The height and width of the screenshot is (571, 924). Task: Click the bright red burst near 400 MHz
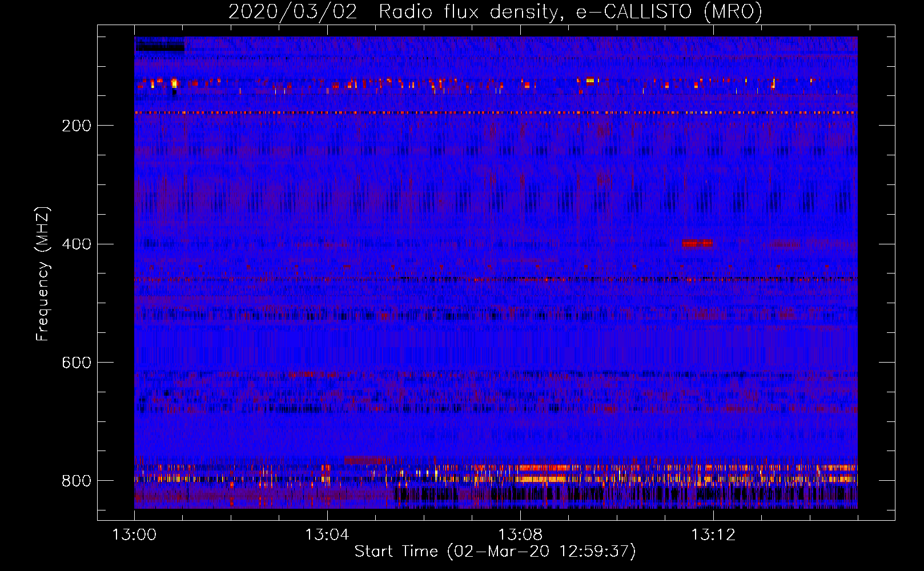697,244
